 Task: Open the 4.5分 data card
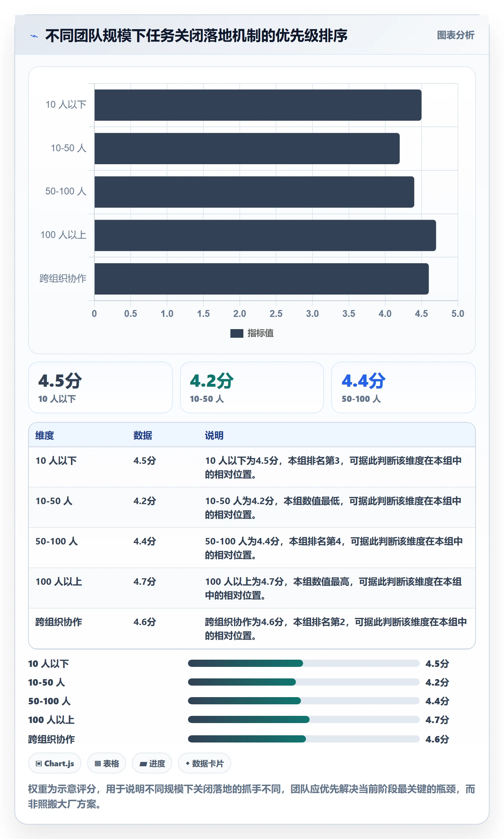pyautogui.click(x=100, y=387)
